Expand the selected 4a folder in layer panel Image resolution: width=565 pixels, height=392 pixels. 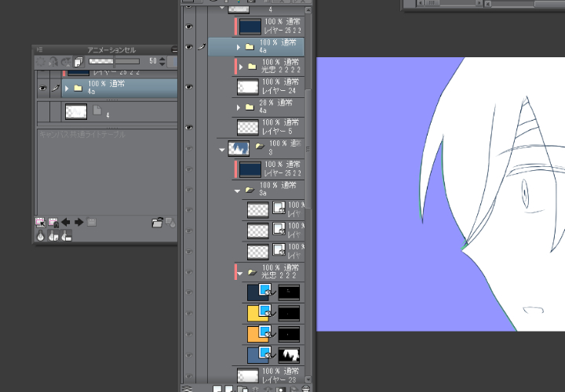(239, 47)
